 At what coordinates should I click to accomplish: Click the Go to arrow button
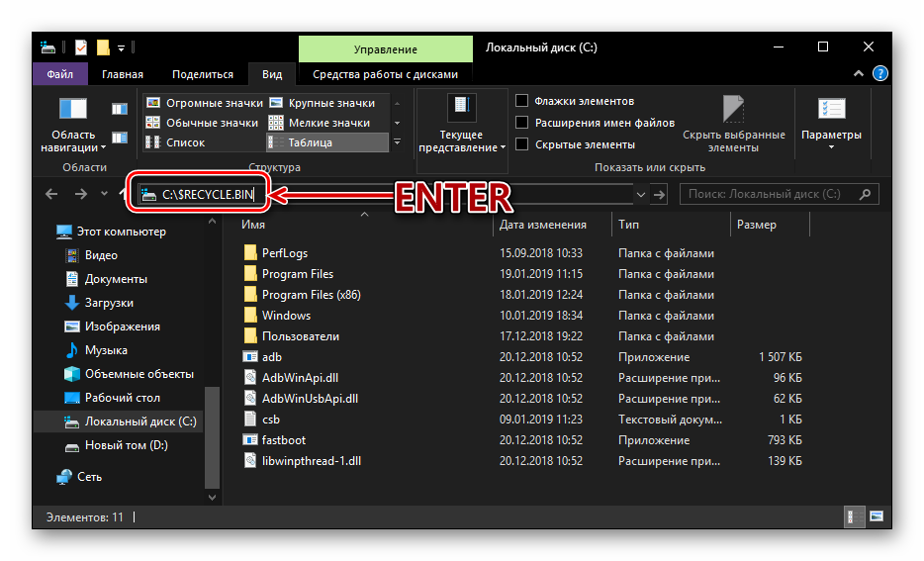(x=660, y=195)
